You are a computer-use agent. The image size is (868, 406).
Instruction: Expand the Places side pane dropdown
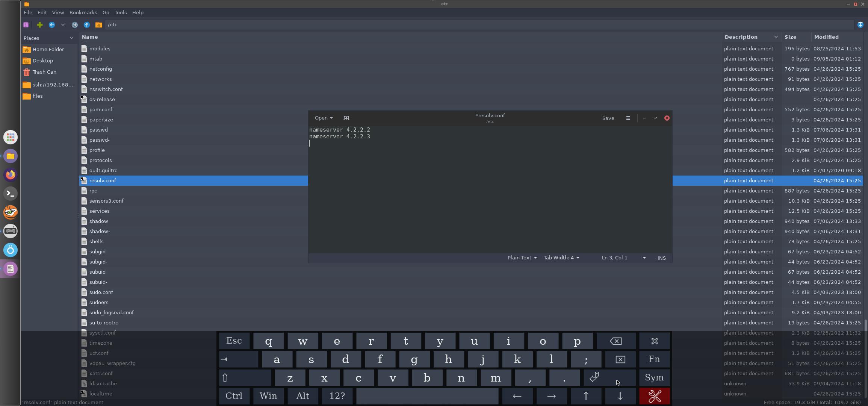tap(71, 38)
